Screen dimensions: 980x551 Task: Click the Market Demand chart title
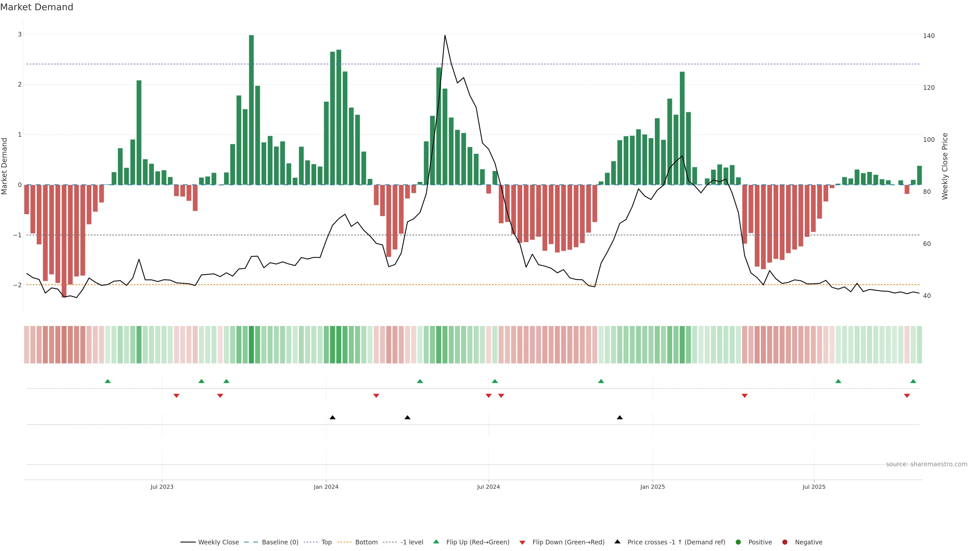point(36,7)
